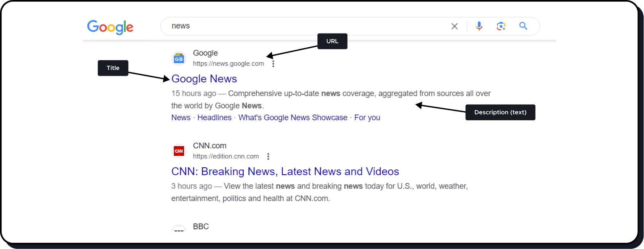Click the Google News description snippet

click(x=331, y=100)
